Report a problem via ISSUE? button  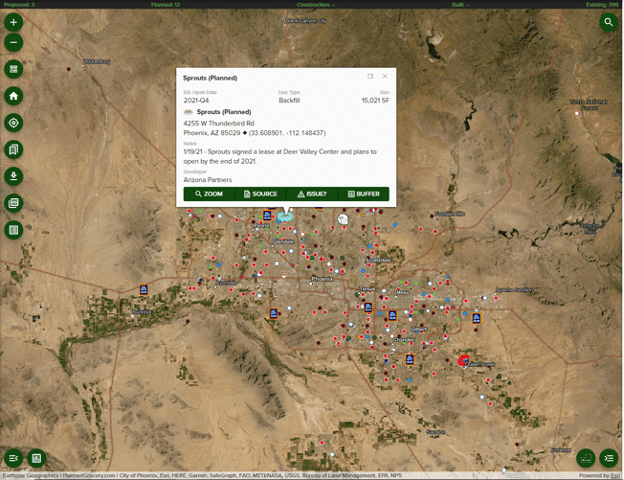click(x=312, y=194)
